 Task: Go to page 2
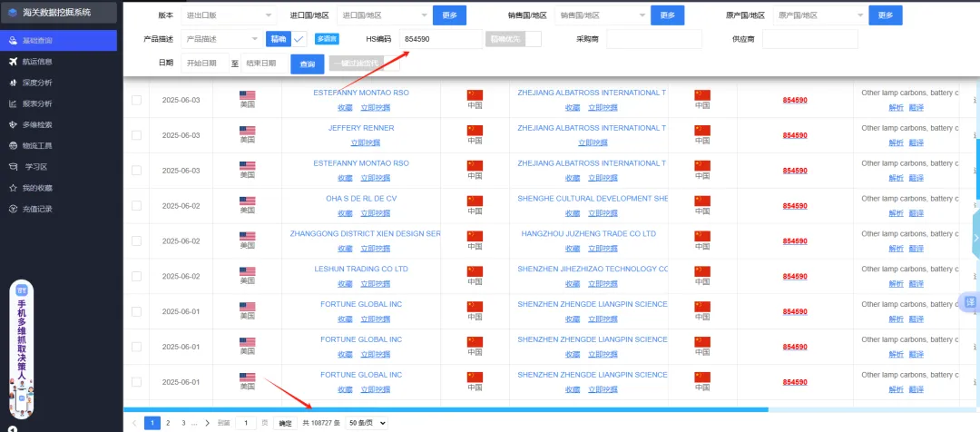pos(168,423)
